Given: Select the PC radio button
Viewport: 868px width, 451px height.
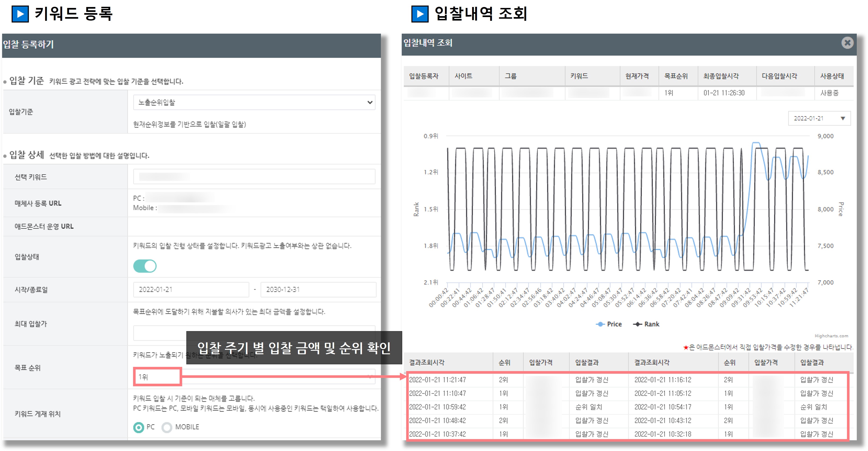Looking at the screenshot, I should click(x=138, y=427).
